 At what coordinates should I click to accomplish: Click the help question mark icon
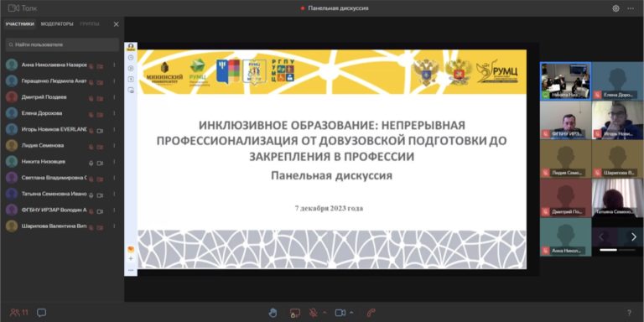[629, 313]
